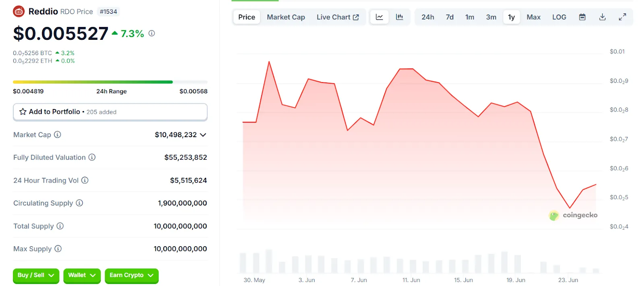
Task: Switch to the Market Cap chart tab
Action: click(x=286, y=17)
